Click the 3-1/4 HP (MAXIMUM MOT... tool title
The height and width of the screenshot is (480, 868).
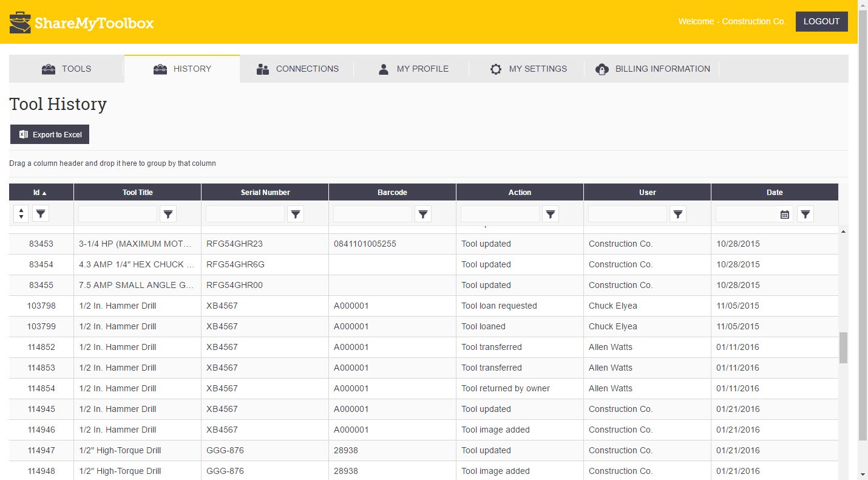point(137,244)
